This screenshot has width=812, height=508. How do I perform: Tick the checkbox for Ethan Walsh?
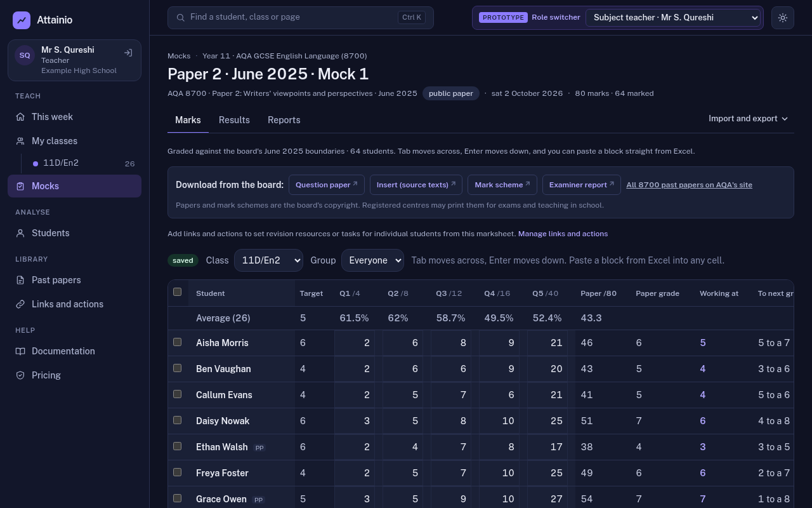pos(178,446)
